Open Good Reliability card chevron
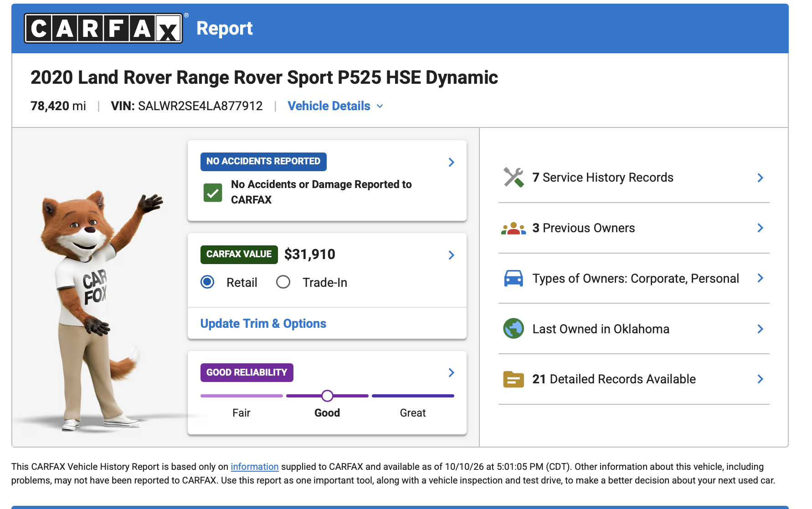 pyautogui.click(x=451, y=372)
